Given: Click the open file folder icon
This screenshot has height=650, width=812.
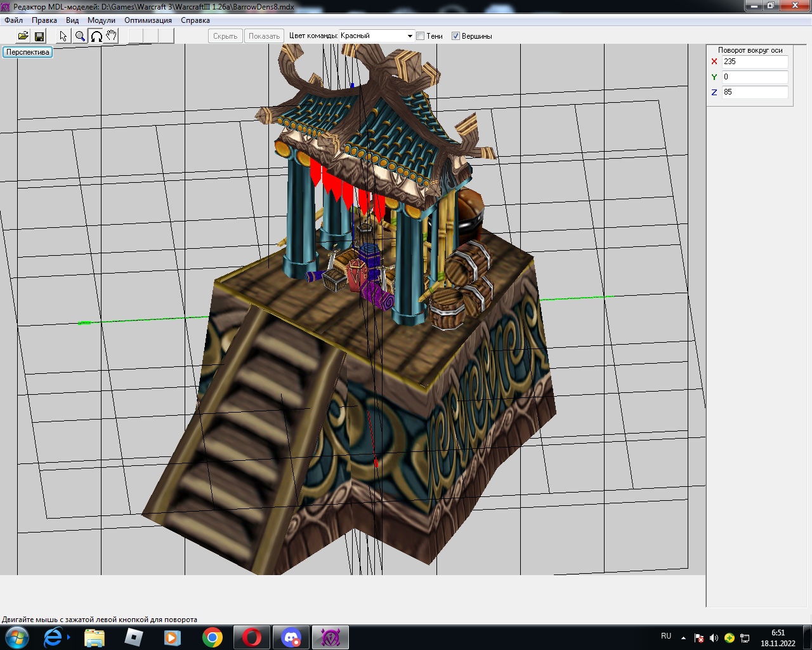Looking at the screenshot, I should [x=23, y=36].
